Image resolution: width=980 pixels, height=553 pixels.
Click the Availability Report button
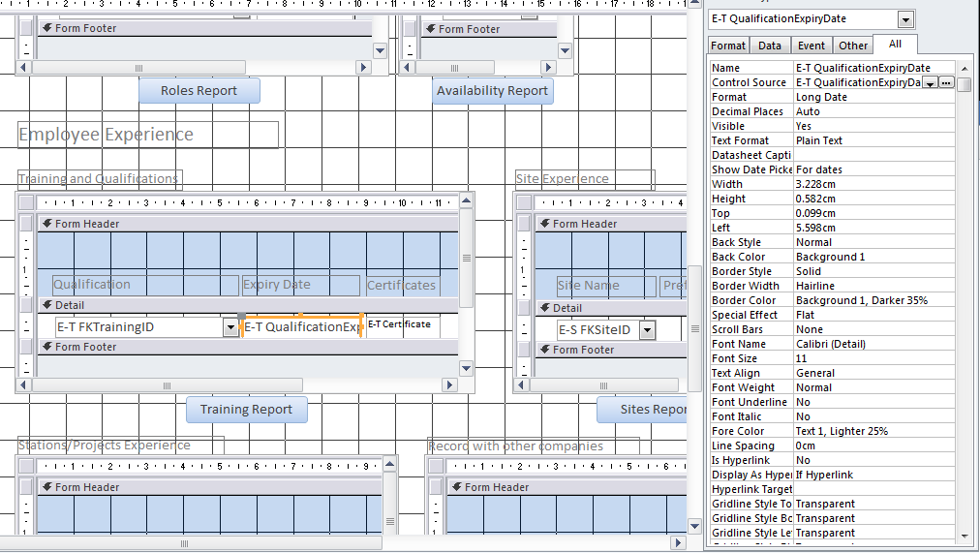click(x=493, y=91)
